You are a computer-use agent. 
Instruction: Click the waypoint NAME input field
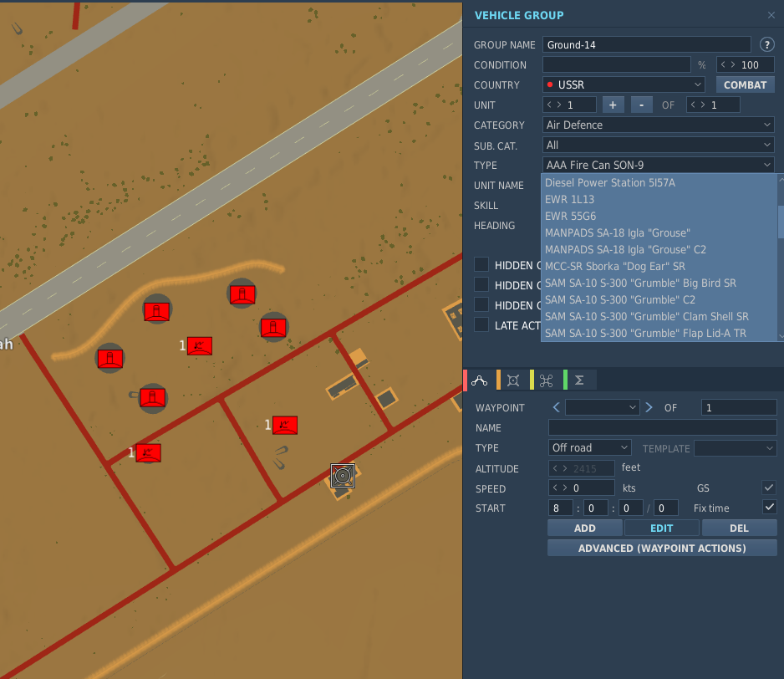662,427
